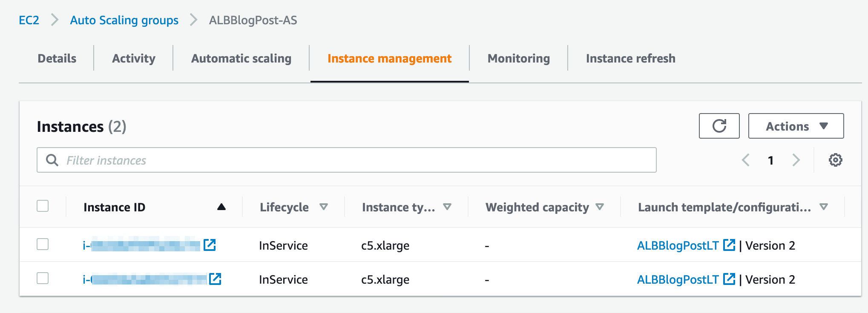Image resolution: width=868 pixels, height=313 pixels.
Task: Expand the Actions dropdown menu
Action: tap(796, 126)
